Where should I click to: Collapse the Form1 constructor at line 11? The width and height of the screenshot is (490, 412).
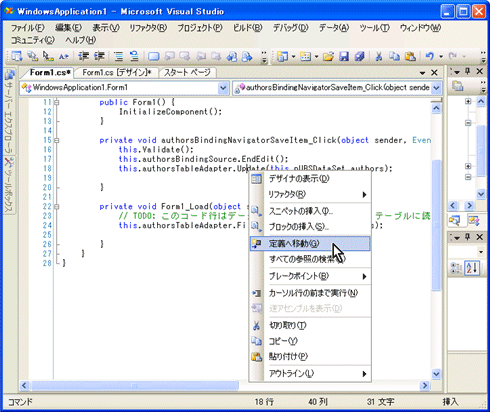(57, 102)
